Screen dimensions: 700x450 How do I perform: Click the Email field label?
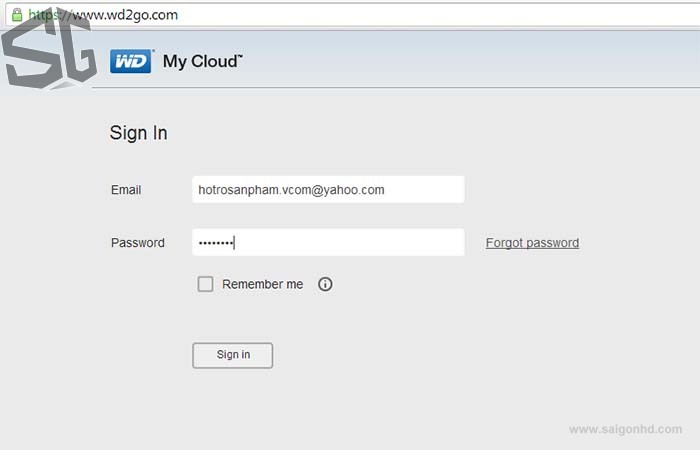[126, 190]
